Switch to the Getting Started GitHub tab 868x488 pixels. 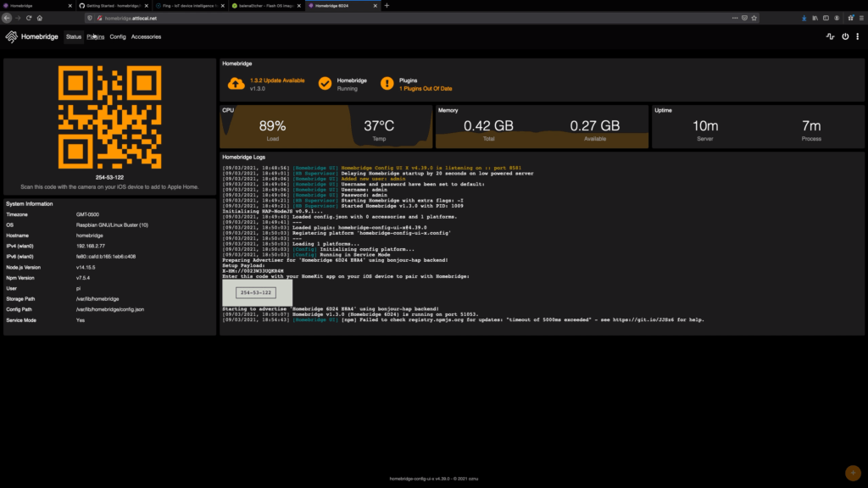[x=114, y=6]
